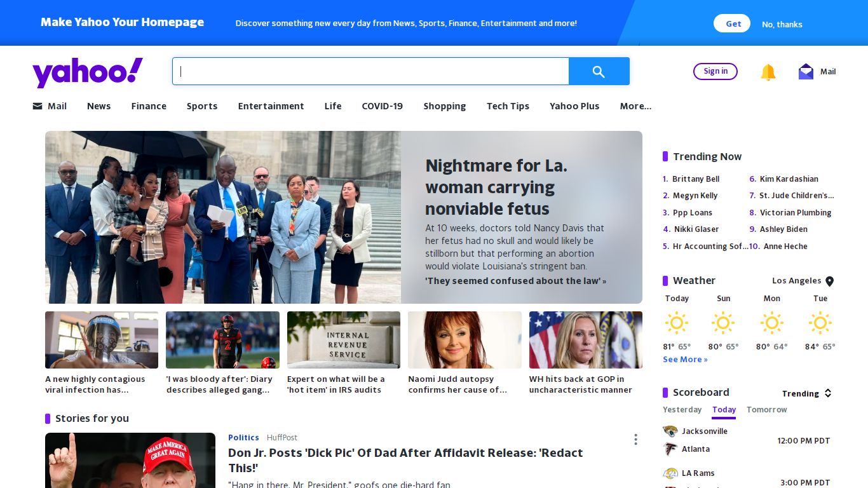Viewport: 868px width, 488px height.
Task: Open the notifications bell
Action: (x=768, y=72)
